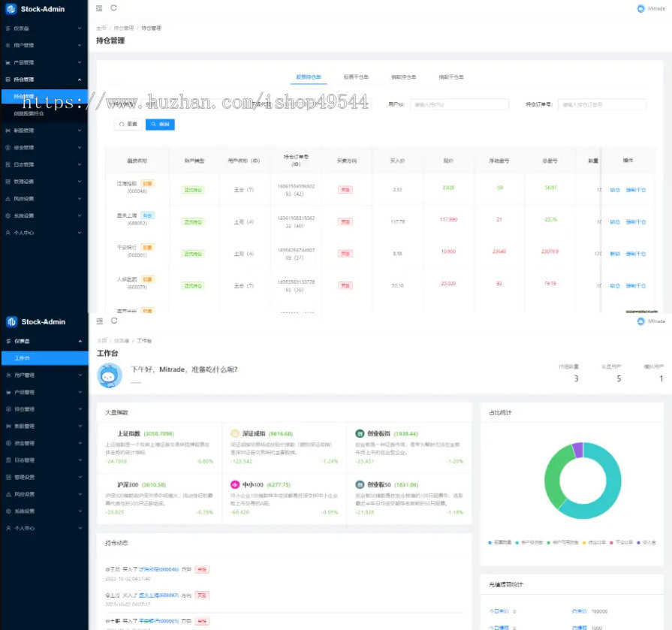Click the 风控设置 warning icon on the 持仓管理 page sidebar

(8, 199)
